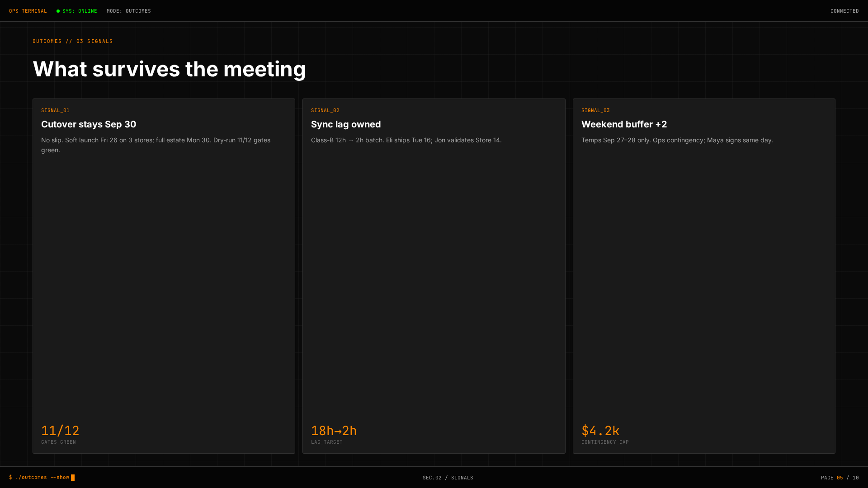Open the SIGNAL_01 card label
Screen dimensions: 868x488
coord(55,110)
